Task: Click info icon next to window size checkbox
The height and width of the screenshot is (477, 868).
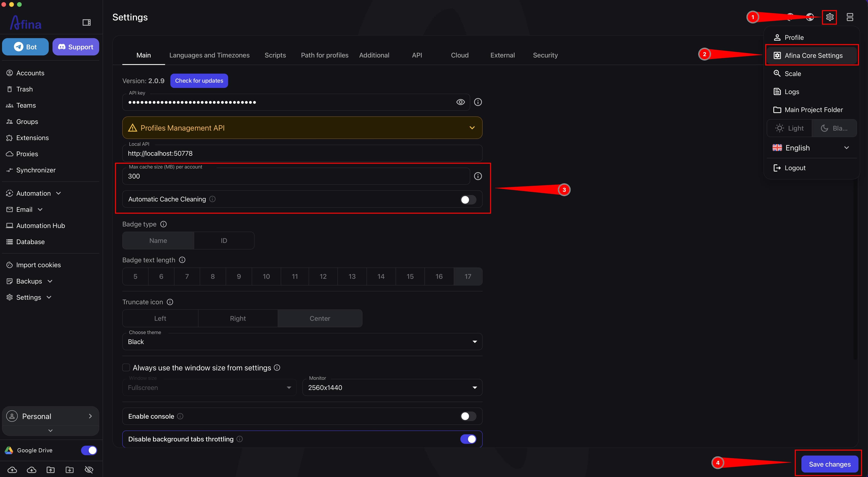Action: pyautogui.click(x=277, y=368)
